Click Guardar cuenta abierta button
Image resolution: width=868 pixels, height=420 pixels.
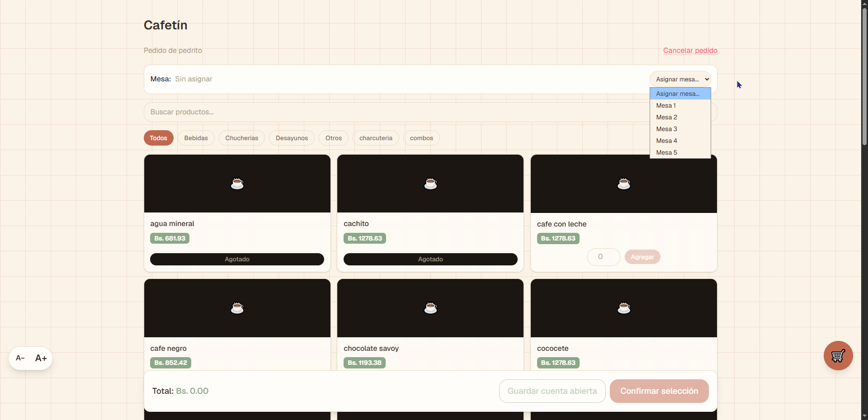tap(552, 391)
